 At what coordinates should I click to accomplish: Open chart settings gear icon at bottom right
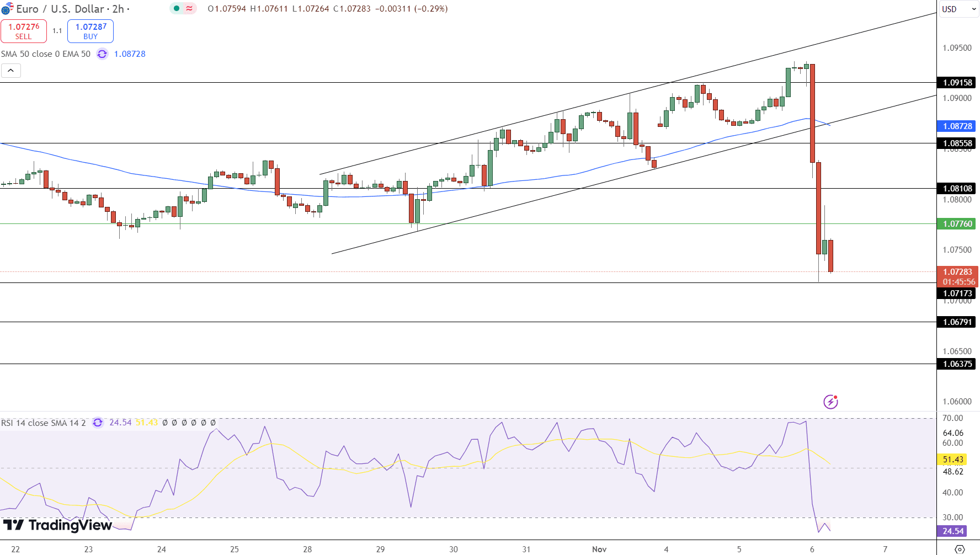click(960, 549)
